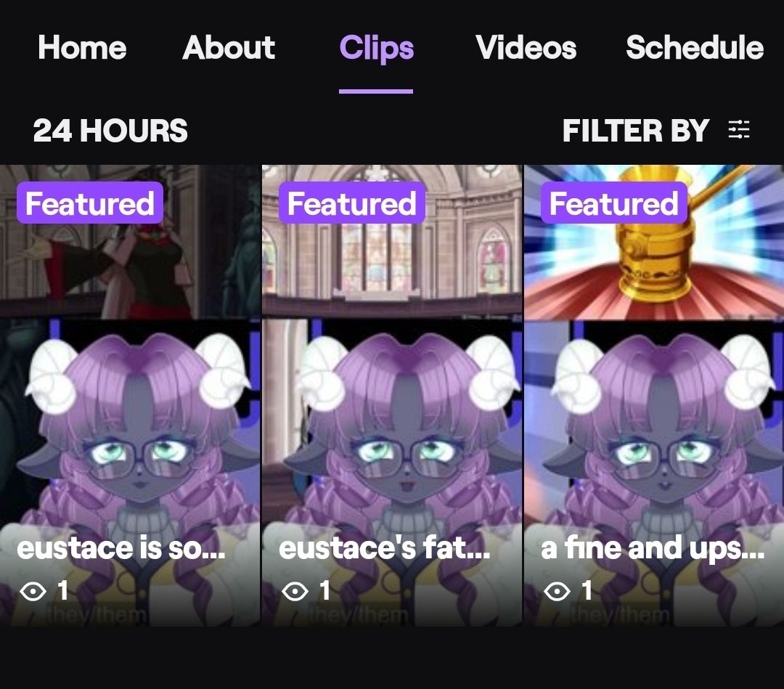Click the Featured badge on golden gavel clip
784x689 pixels.
[x=614, y=203]
